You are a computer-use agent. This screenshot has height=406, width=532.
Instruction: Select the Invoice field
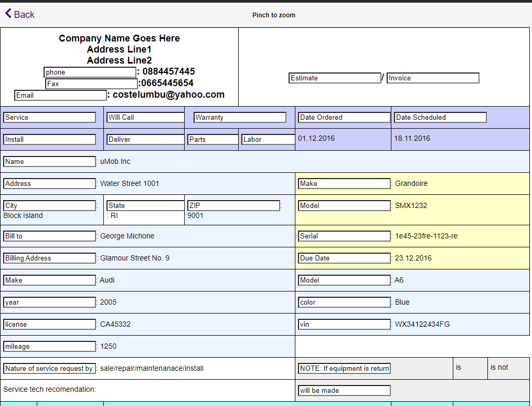pyautogui.click(x=432, y=78)
